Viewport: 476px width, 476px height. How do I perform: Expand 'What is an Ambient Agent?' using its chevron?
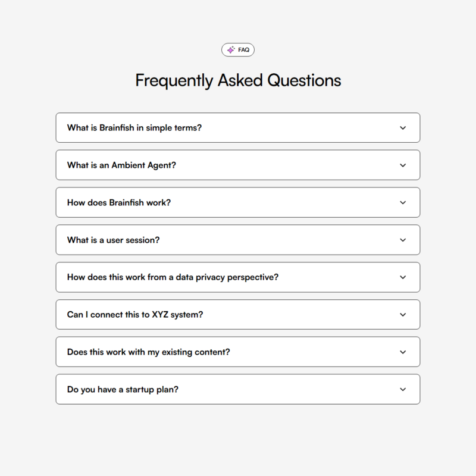pyautogui.click(x=403, y=165)
